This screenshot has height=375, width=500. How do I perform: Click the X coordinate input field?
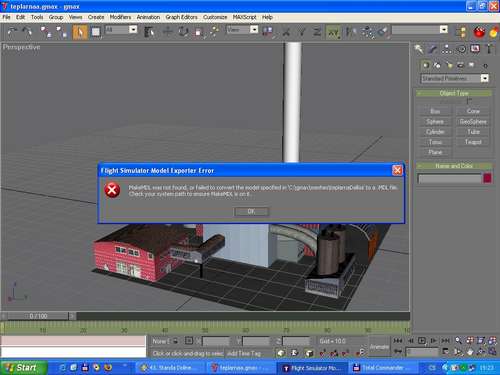tap(216, 341)
